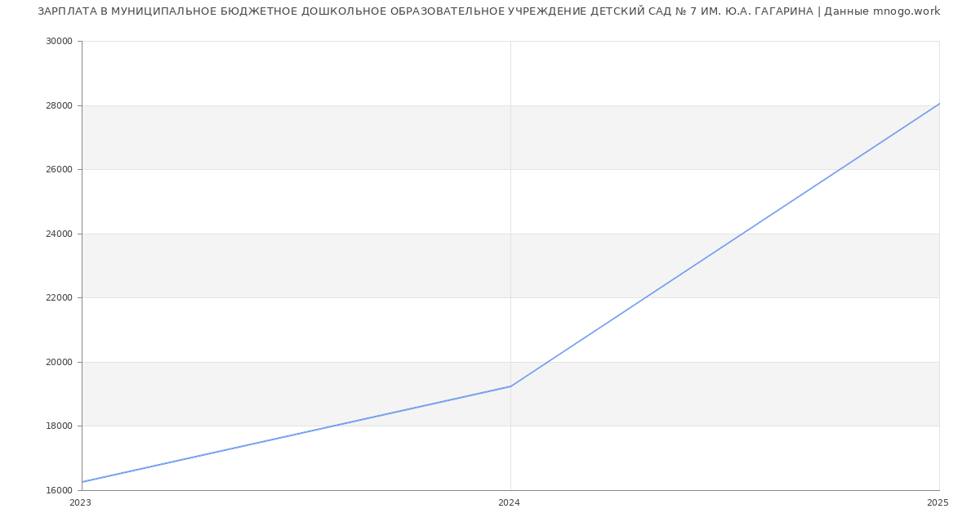Select the 16000 y-axis label

(60, 490)
